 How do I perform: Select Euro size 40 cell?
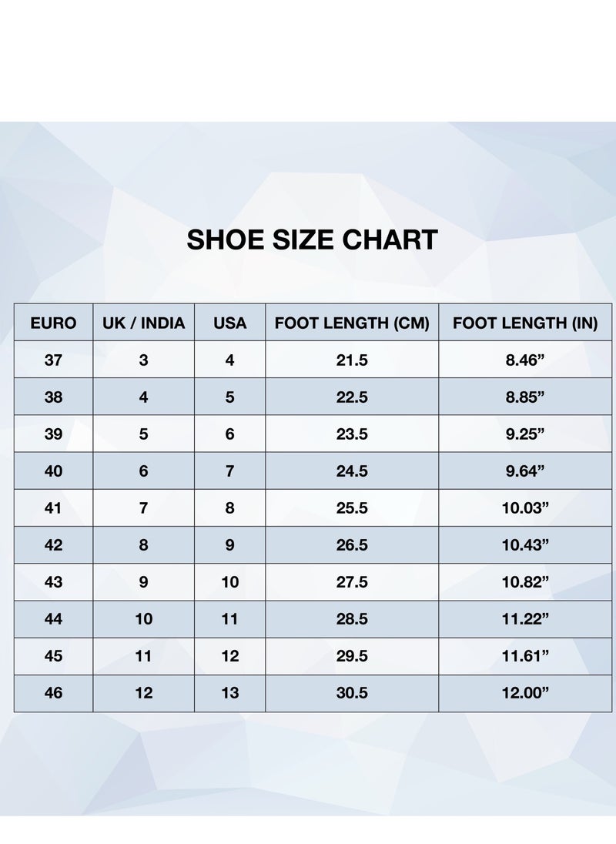pos(53,471)
